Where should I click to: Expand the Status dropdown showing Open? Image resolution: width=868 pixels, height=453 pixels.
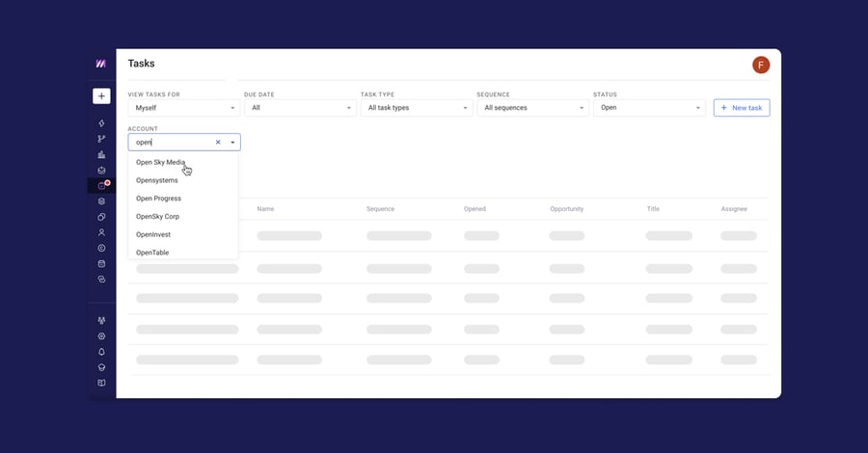648,108
